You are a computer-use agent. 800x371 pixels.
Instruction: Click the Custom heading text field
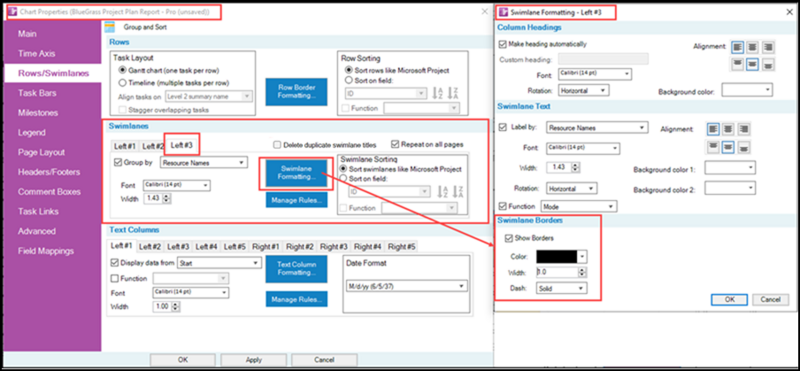pyautogui.click(x=604, y=59)
